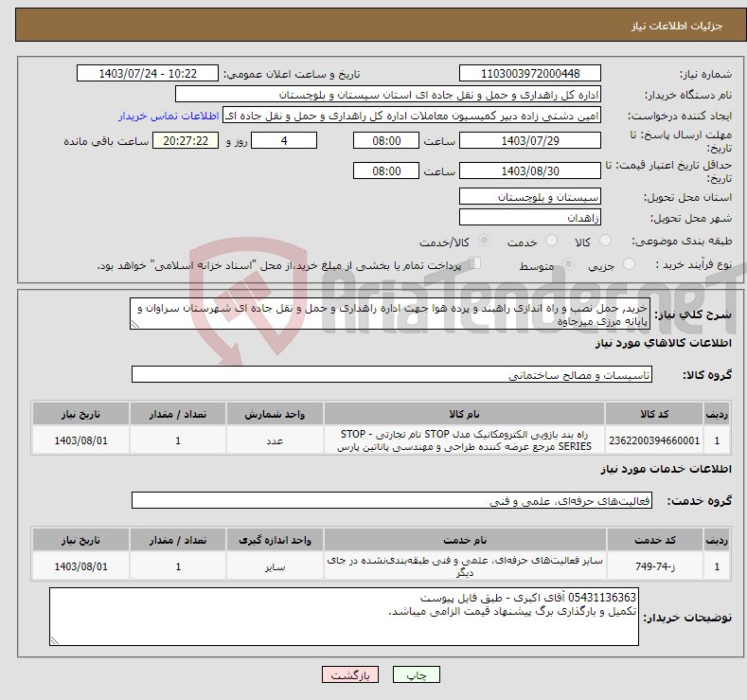Click the goods need date 1403/08/01

[x=81, y=440]
